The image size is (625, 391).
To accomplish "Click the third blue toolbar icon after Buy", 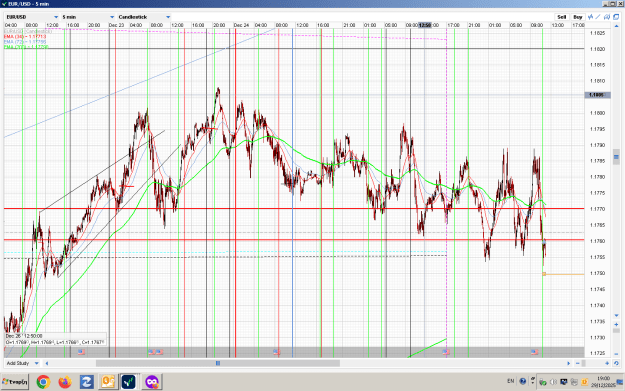I will [607, 17].
